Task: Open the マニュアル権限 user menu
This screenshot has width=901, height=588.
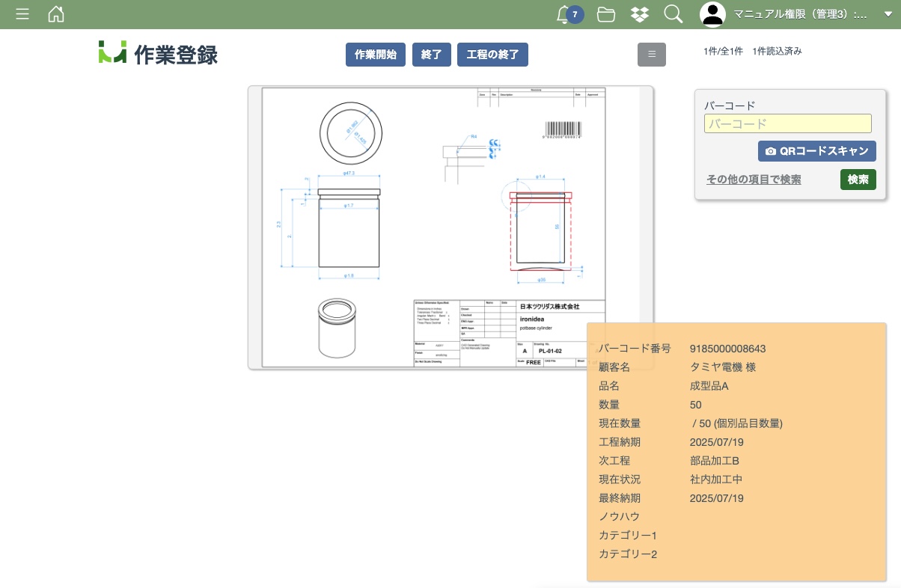Action: coord(800,14)
